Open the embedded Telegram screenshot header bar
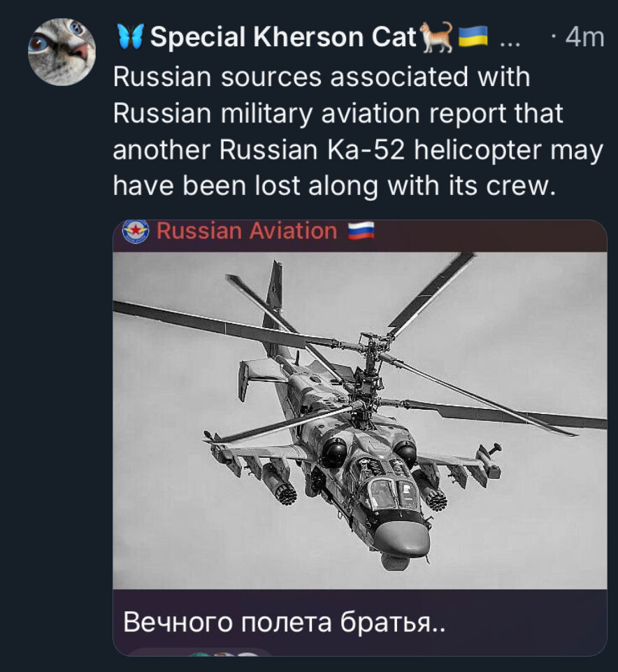The width and height of the screenshot is (618, 672). coord(360,236)
